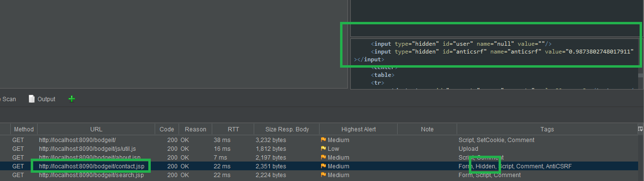Viewport: 644px width, 181px height.
Task: Click the Medium alert flag for contact.jsp row
Action: click(323, 166)
